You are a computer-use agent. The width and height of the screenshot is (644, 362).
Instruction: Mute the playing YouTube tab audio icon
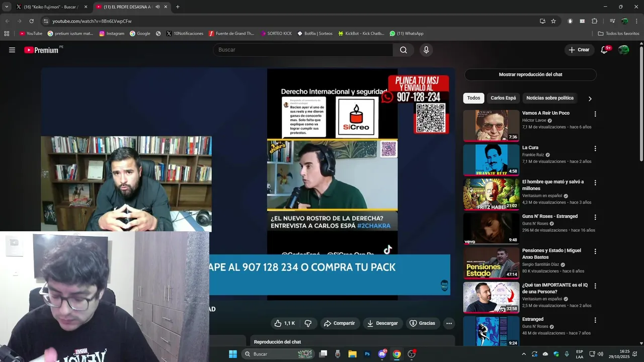(157, 7)
